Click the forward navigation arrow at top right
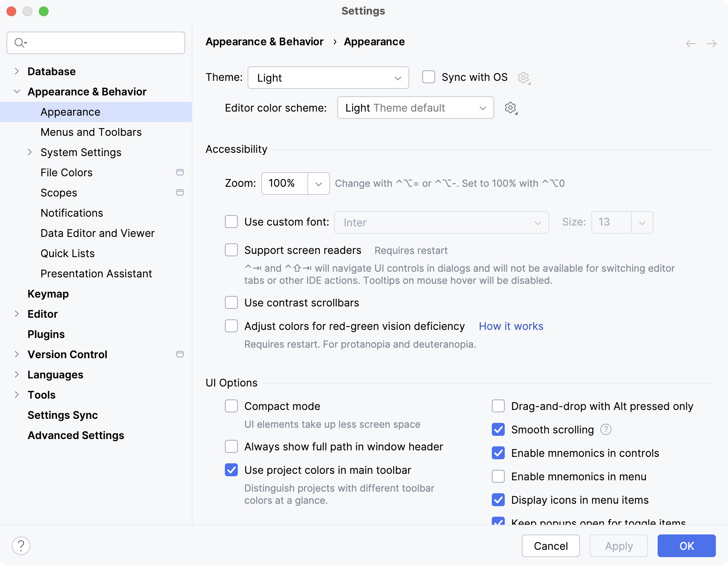Screen dimensions: 728x566 (711, 44)
